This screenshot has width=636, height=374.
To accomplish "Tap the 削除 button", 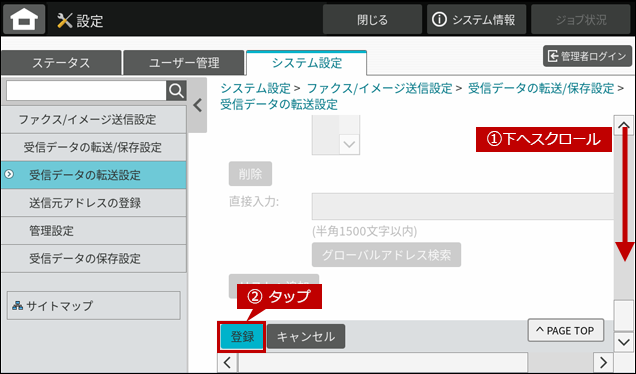I will (x=250, y=174).
